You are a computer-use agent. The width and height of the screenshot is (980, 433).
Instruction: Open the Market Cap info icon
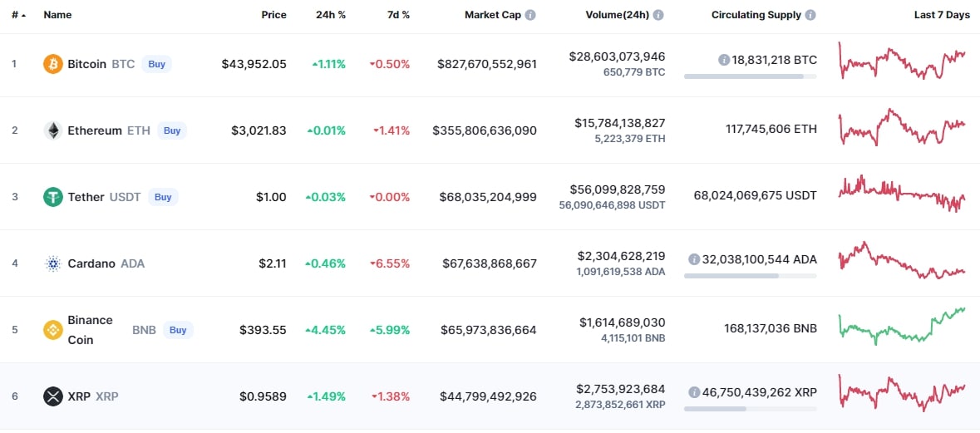pyautogui.click(x=530, y=15)
